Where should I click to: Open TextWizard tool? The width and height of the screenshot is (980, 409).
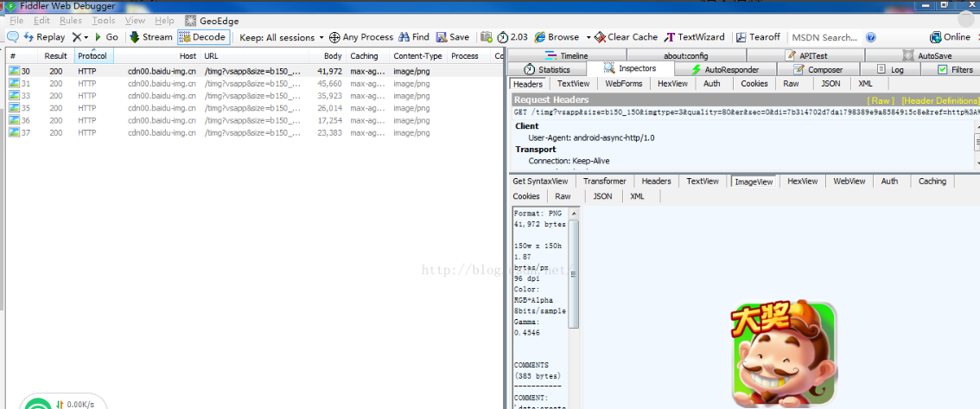pyautogui.click(x=694, y=37)
